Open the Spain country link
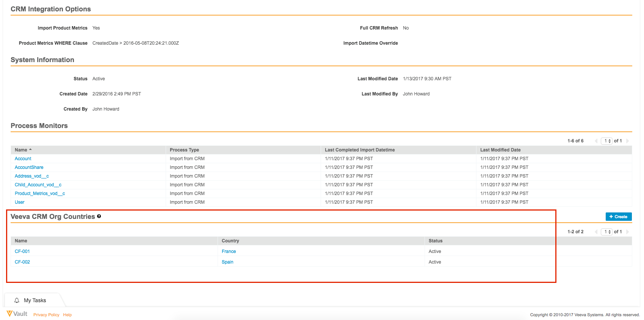This screenshot has width=644, height=320. pos(227,262)
